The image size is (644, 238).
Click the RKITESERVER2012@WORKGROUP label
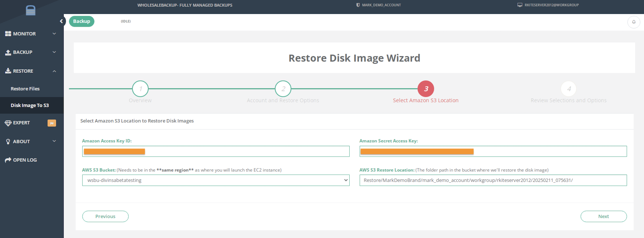click(x=552, y=5)
